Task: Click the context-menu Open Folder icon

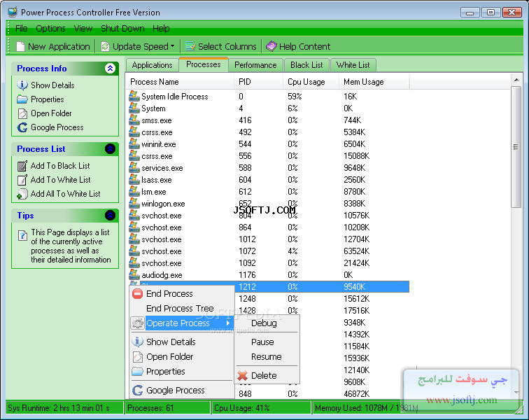Action: [x=137, y=356]
